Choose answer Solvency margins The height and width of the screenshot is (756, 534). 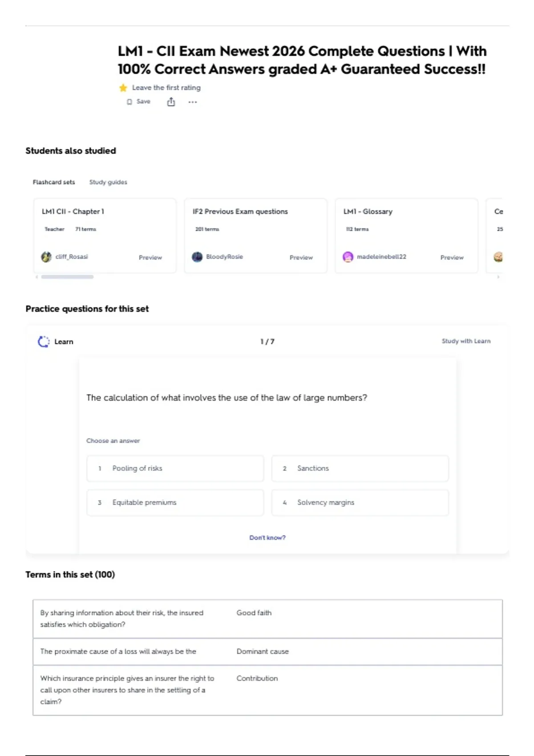point(360,503)
